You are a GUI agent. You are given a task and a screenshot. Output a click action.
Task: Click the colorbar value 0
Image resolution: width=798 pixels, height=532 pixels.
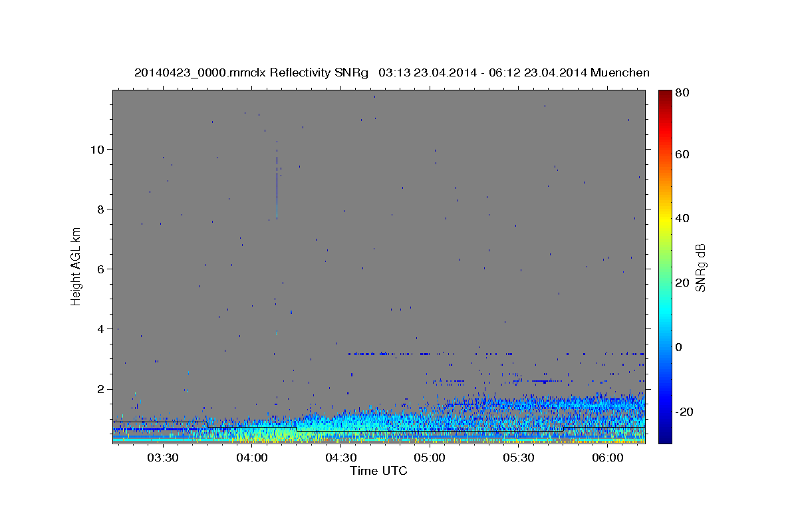(x=680, y=347)
